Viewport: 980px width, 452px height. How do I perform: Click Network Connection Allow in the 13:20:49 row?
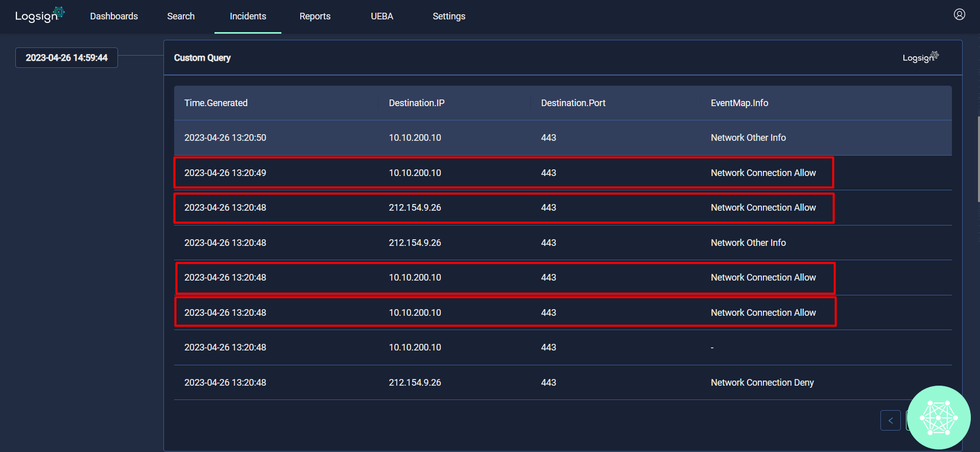(763, 173)
